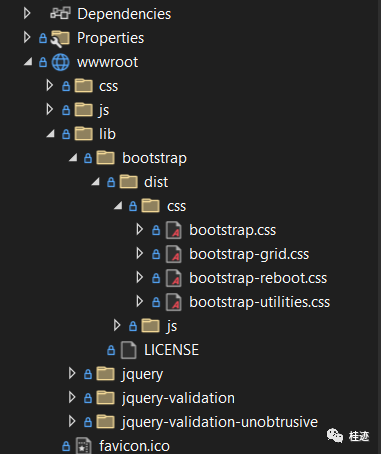The height and width of the screenshot is (454, 381).
Task: Select the jquery-validation-unobtrusive folder label
Action: coord(220,422)
